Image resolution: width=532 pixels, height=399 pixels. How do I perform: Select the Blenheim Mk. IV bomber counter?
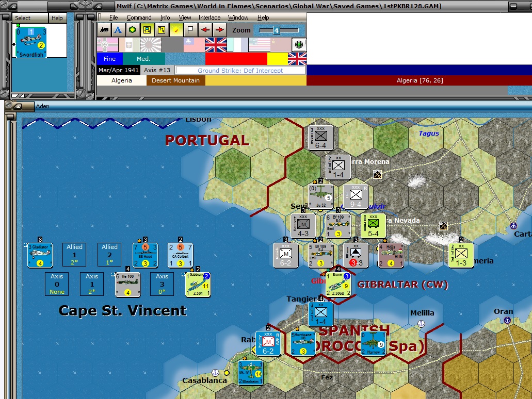click(250, 373)
